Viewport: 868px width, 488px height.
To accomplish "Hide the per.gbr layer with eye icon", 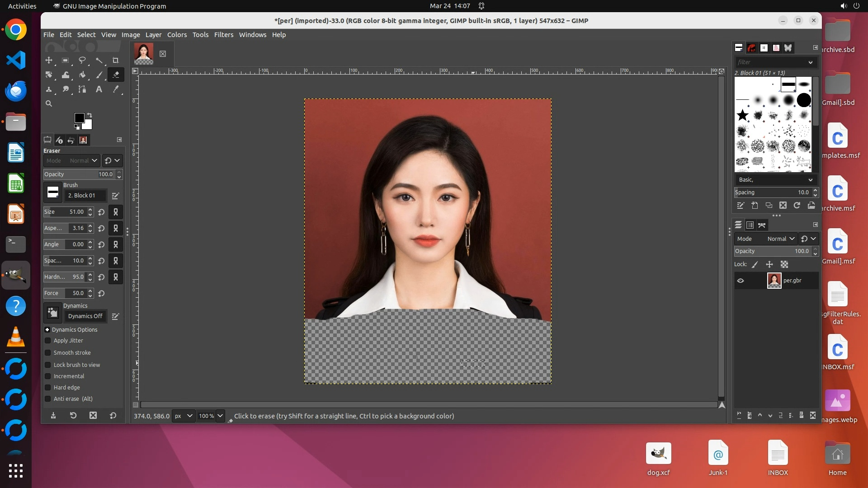I will (741, 281).
